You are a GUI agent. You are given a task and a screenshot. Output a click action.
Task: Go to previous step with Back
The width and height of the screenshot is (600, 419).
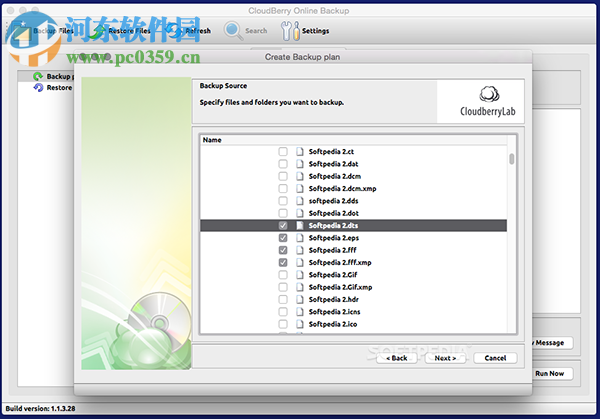(396, 358)
